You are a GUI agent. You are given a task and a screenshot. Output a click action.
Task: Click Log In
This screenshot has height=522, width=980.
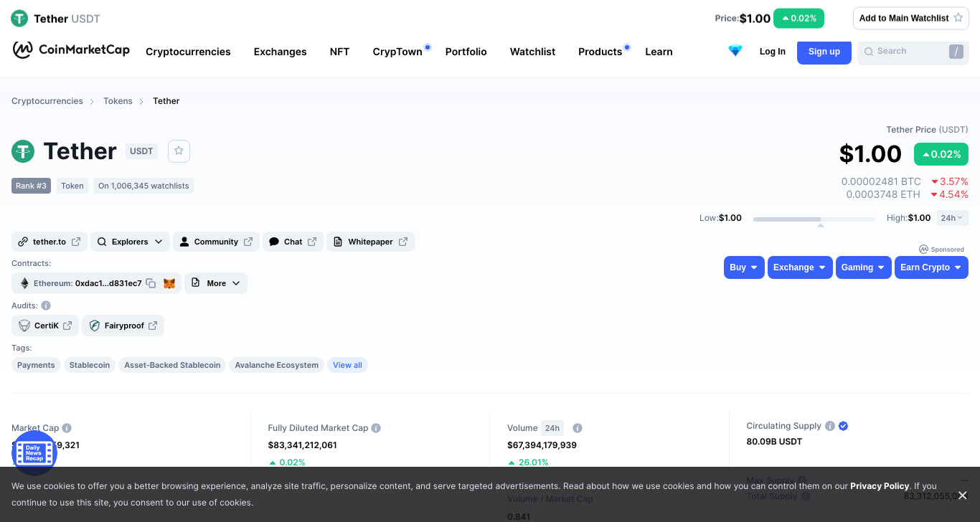coord(773,52)
